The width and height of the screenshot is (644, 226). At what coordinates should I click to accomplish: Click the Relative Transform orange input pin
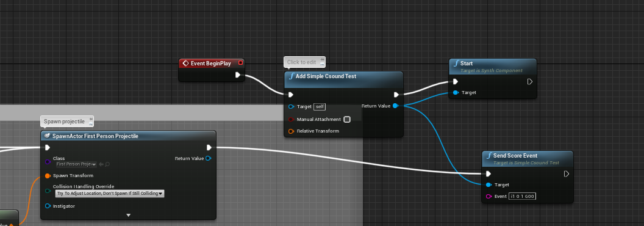291,131
